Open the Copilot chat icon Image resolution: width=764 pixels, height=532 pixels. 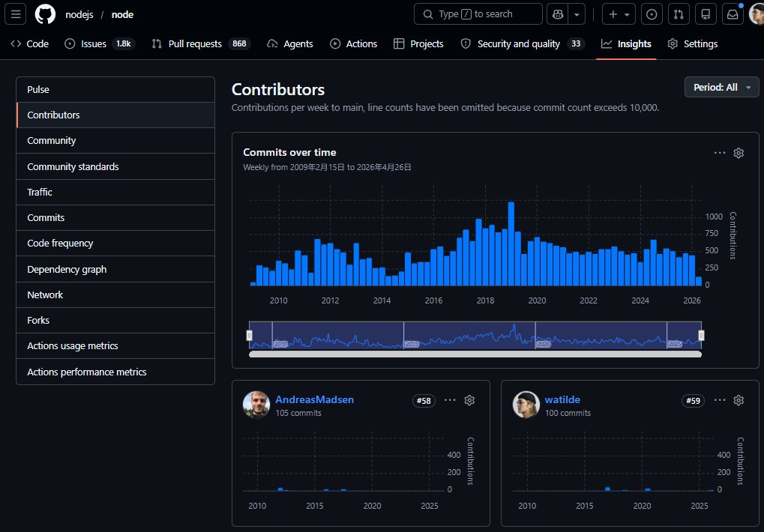pos(558,14)
